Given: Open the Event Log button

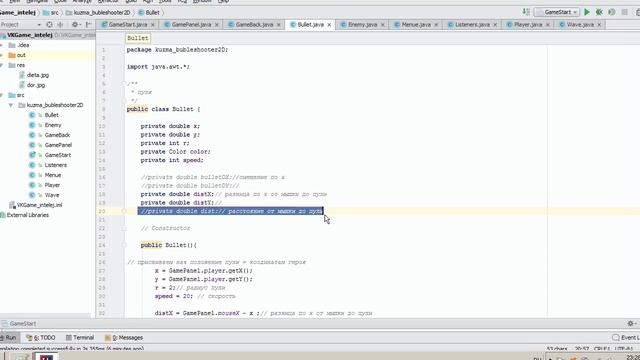Looking at the screenshot, I should 626,338.
